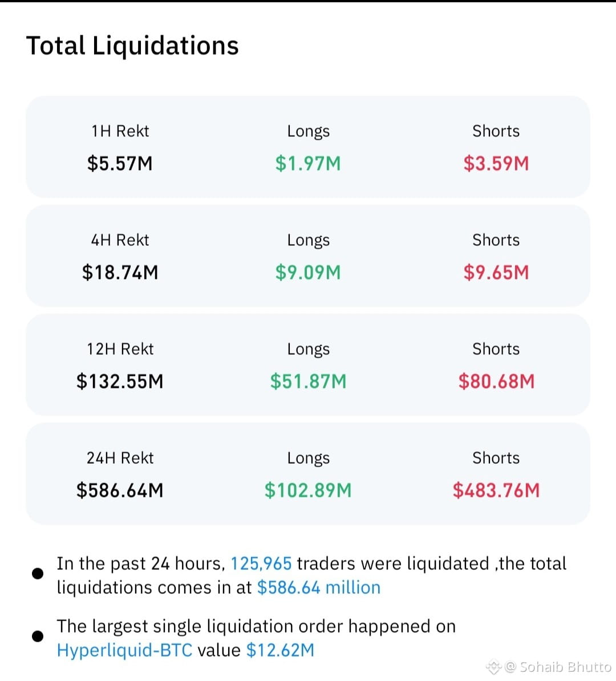616x681 pixels.
Task: Select the 1H Rekt $5.57M total
Action: tap(120, 164)
